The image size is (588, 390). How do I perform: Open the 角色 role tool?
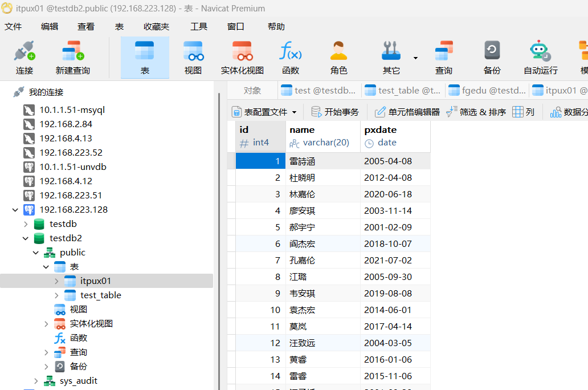coord(338,58)
